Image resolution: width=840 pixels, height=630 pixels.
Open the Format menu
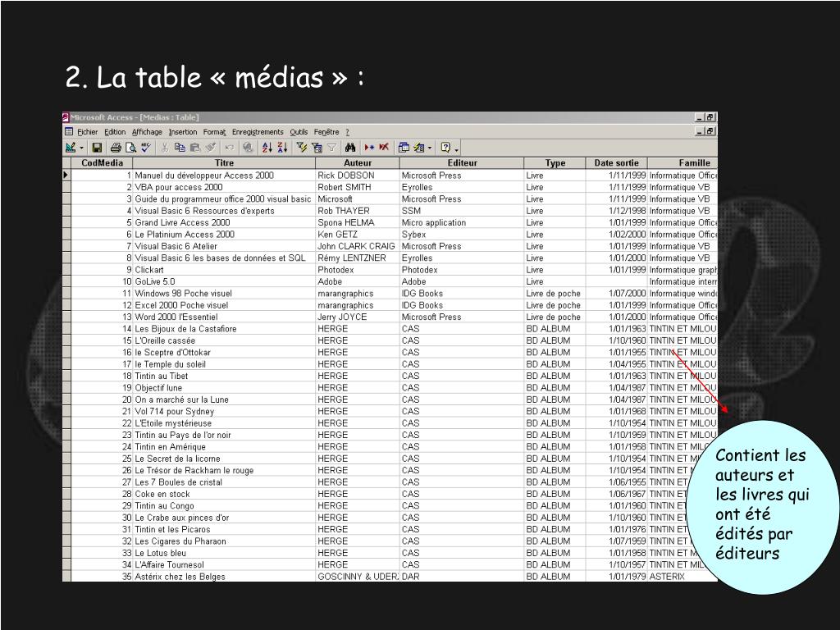pyautogui.click(x=214, y=132)
